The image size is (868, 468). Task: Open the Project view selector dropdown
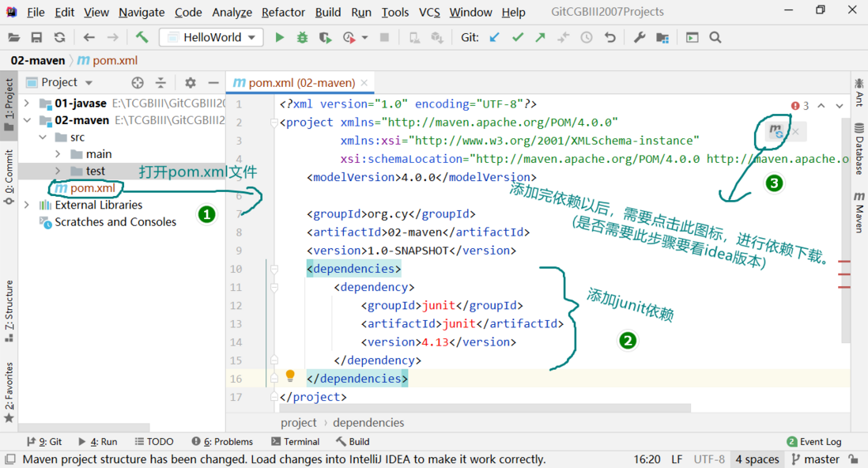click(x=59, y=82)
